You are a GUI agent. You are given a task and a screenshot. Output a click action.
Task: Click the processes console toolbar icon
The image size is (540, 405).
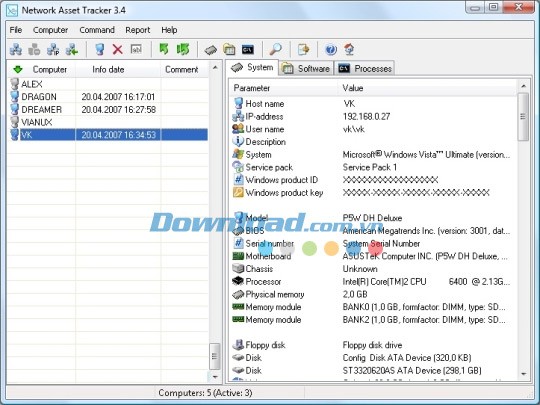pos(248,50)
